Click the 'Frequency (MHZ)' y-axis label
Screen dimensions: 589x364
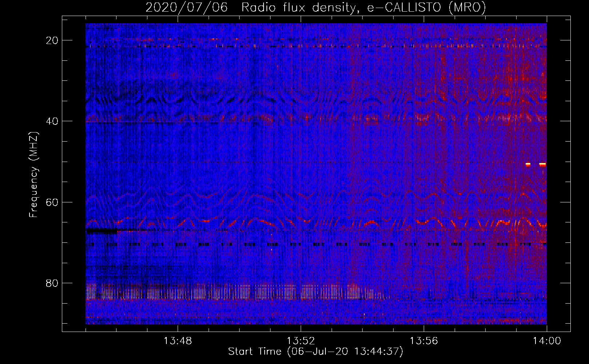tap(33, 175)
